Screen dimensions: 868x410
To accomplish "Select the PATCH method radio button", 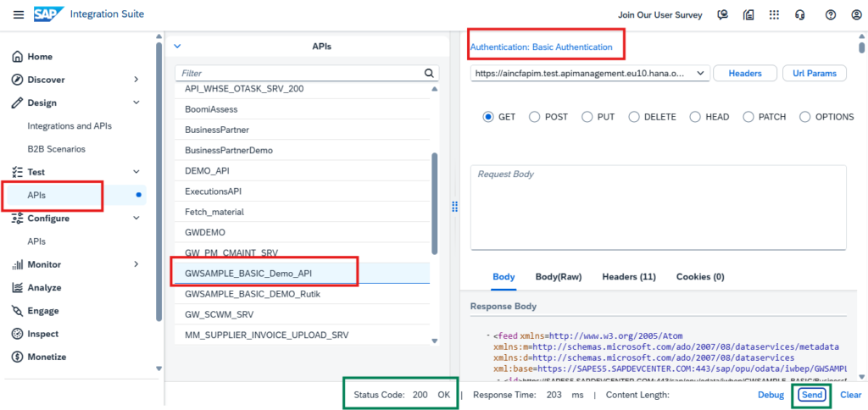I will coord(748,117).
